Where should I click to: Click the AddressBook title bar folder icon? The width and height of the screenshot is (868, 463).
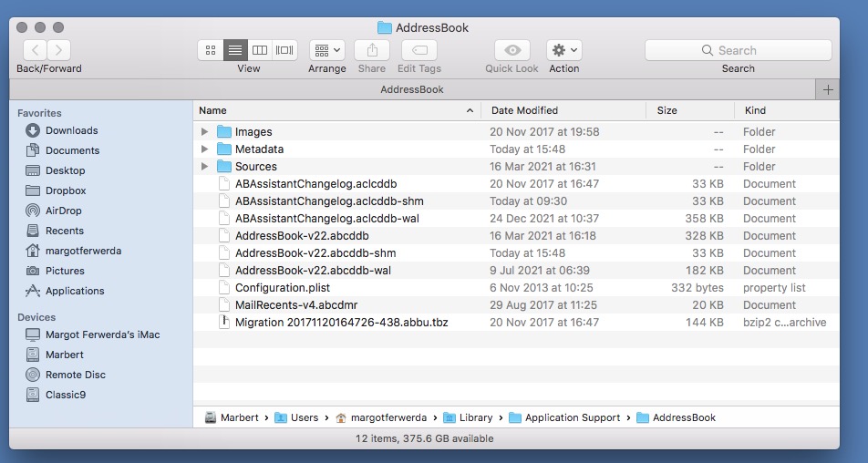[384, 27]
